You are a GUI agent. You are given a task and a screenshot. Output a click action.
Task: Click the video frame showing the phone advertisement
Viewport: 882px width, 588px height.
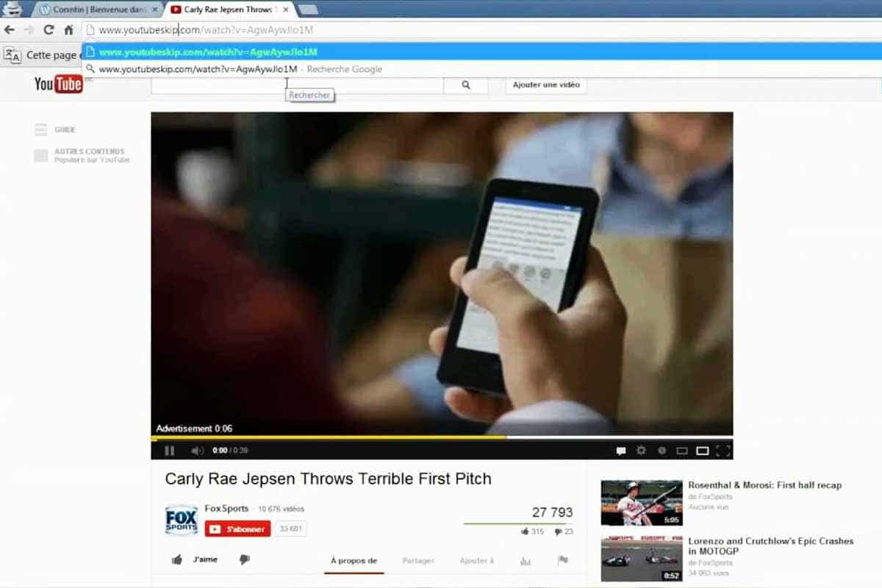(x=442, y=273)
